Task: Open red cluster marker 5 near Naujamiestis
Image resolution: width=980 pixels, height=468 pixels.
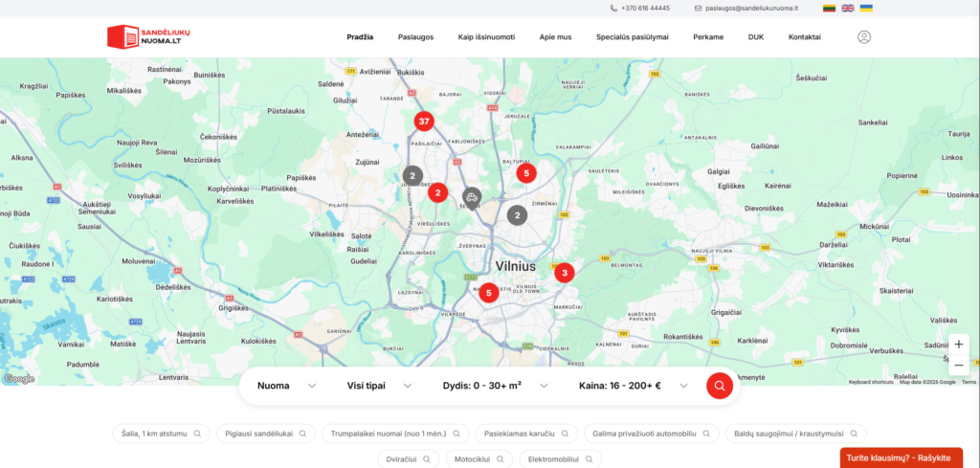Action: point(489,293)
